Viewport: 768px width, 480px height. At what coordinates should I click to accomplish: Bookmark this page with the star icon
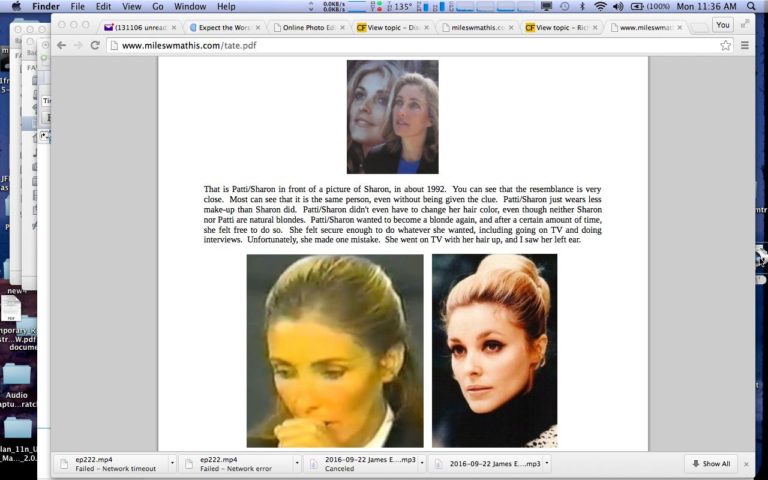point(726,45)
